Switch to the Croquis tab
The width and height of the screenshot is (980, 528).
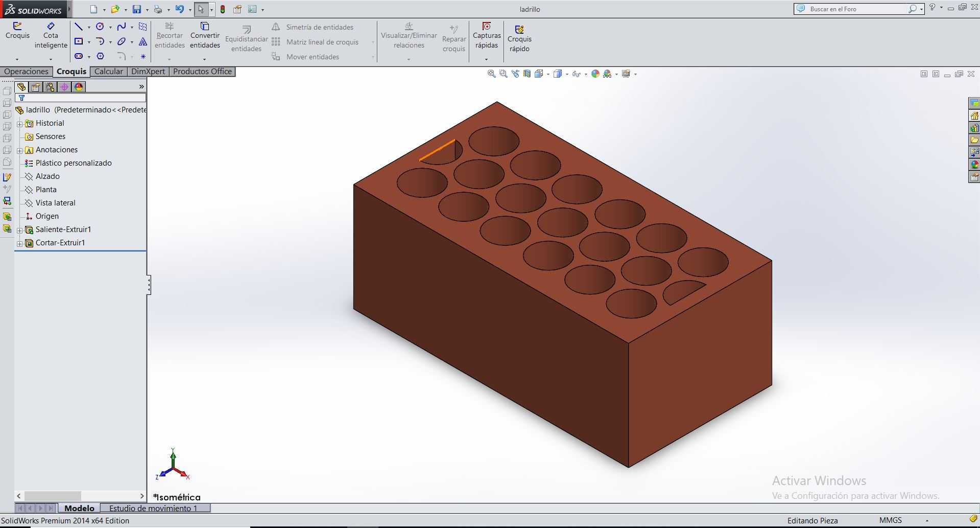point(71,72)
